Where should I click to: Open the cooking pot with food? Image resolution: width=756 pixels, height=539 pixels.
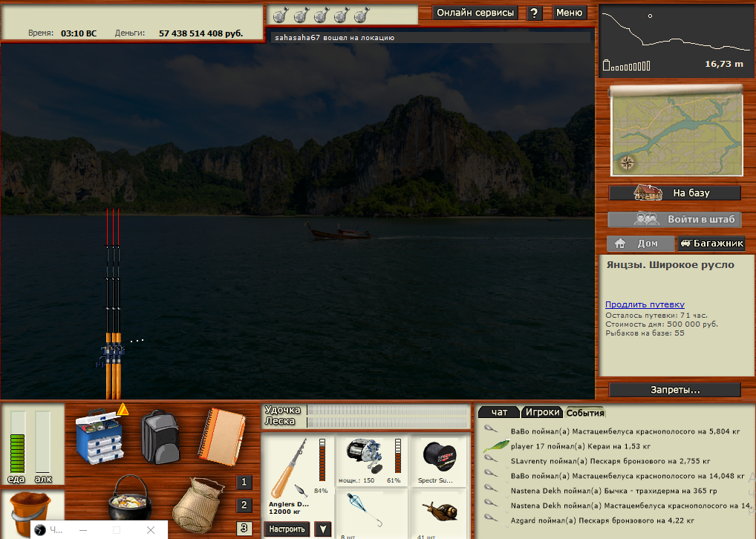(130, 500)
